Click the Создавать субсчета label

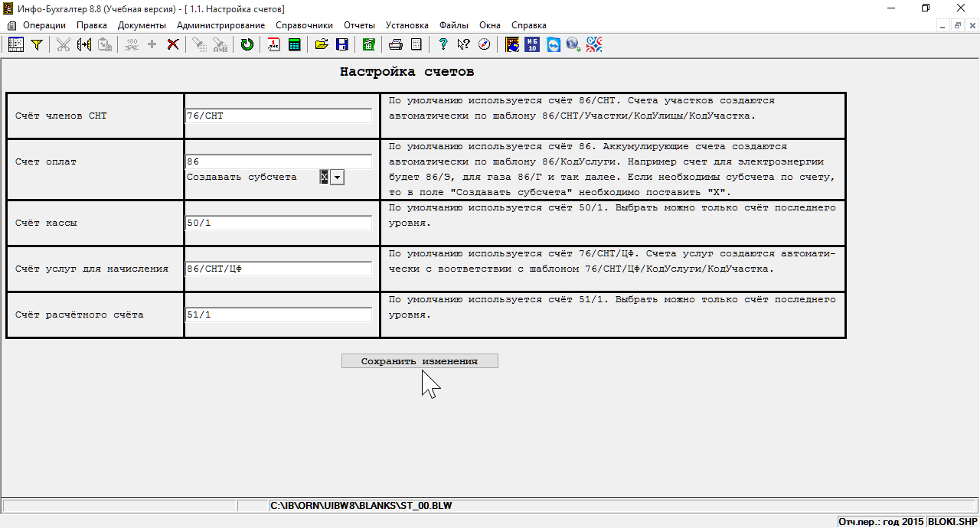pos(242,177)
